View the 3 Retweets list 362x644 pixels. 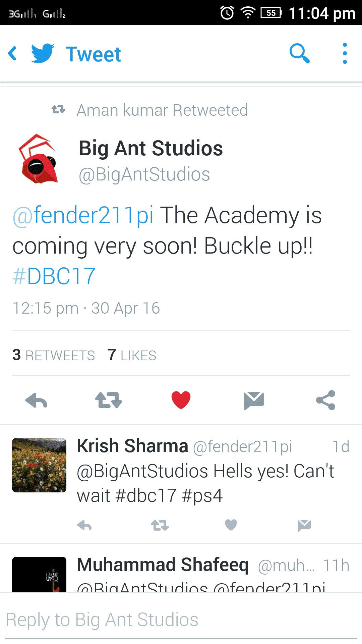tap(54, 355)
